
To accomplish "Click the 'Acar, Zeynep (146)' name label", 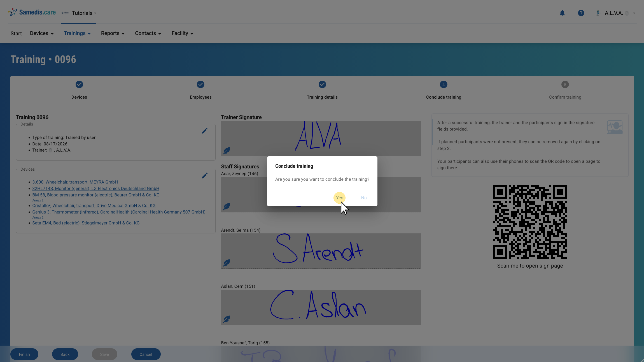I will [x=240, y=174].
